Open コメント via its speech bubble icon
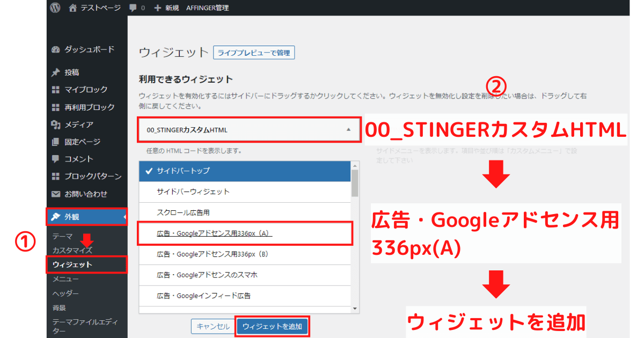The height and width of the screenshot is (338, 644). tap(56, 159)
